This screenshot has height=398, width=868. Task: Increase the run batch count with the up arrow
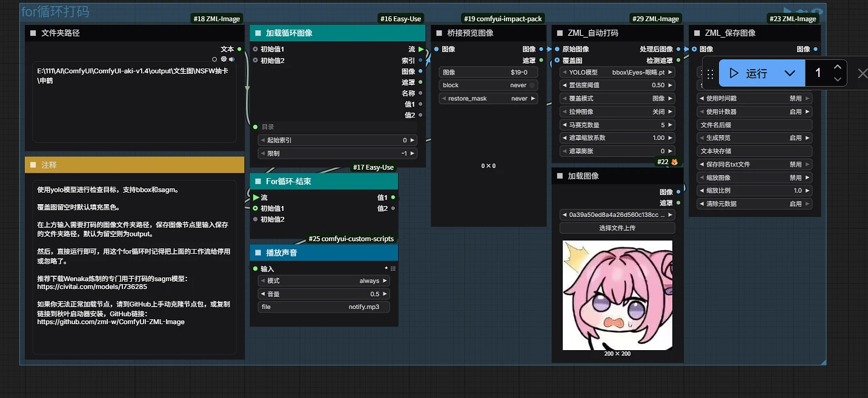click(837, 67)
